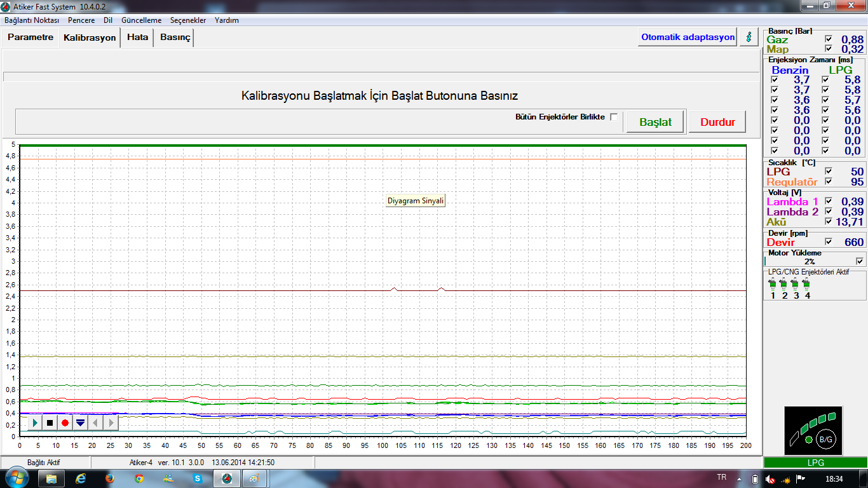Click the network tray icon

(x=785, y=478)
